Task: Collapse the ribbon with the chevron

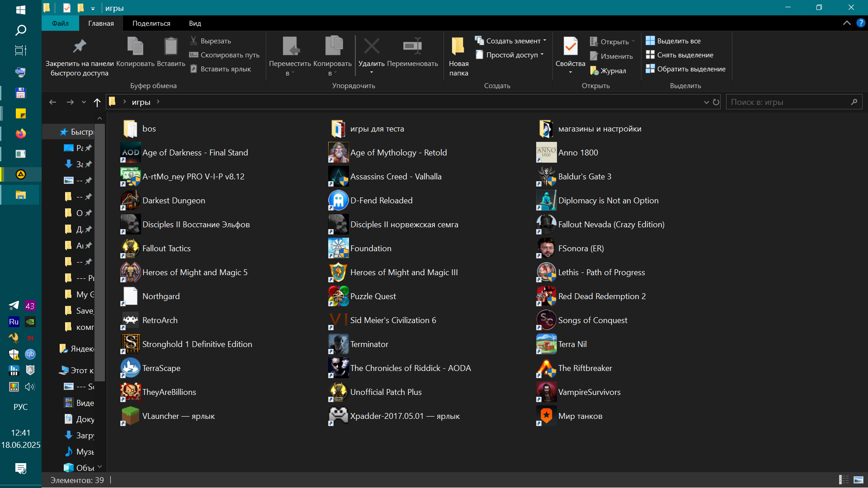Action: click(847, 23)
